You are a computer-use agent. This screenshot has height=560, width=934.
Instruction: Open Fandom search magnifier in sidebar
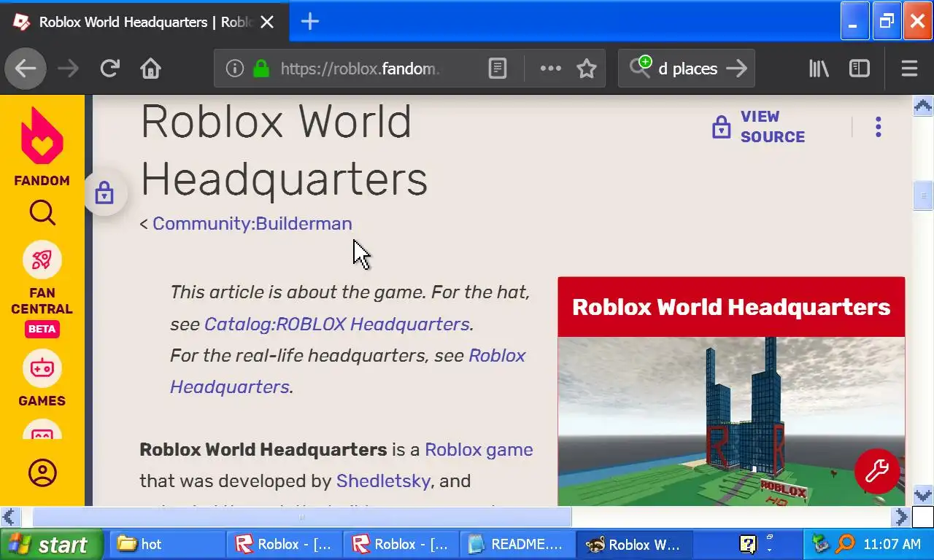coord(42,213)
